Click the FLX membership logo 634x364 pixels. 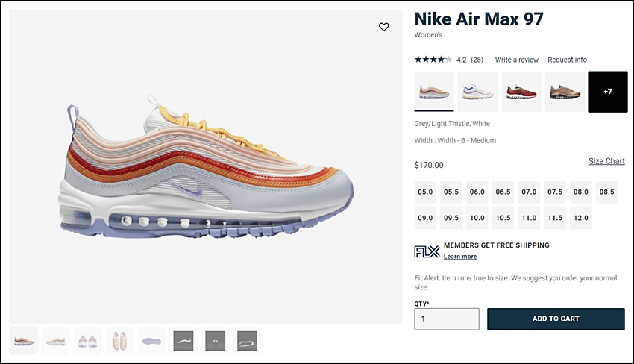click(x=427, y=251)
